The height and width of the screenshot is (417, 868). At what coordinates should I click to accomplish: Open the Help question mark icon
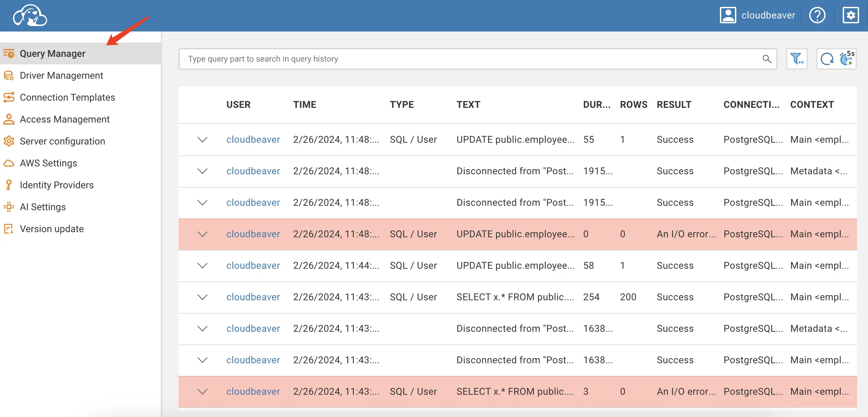[817, 15]
